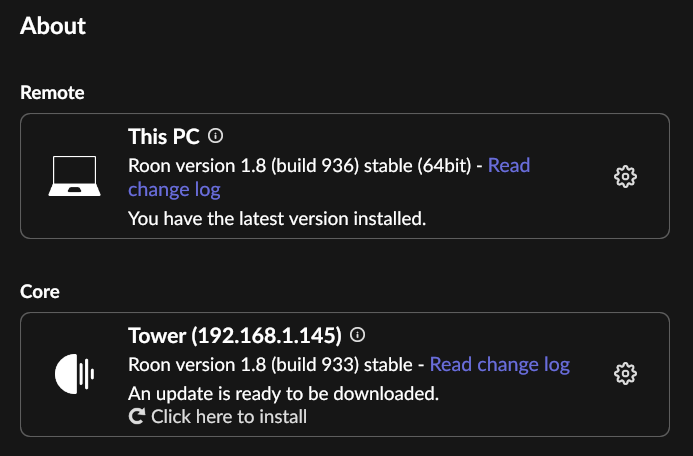This screenshot has height=456, width=693.
Task: Click Roon version 1.8 build 933 text
Action: (x=270, y=365)
